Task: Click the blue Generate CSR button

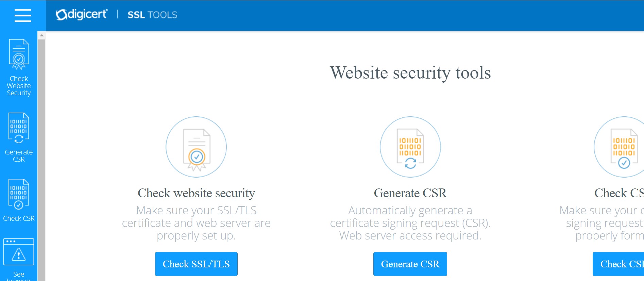Action: coord(410,264)
